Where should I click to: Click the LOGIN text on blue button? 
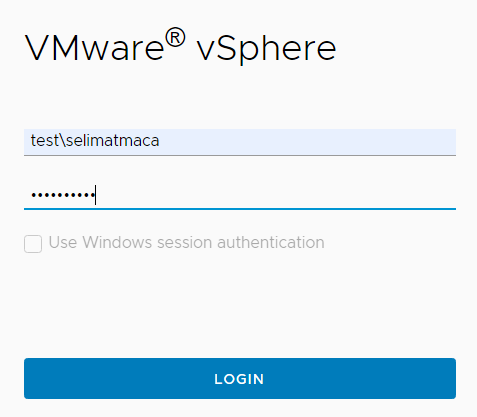[x=239, y=379]
